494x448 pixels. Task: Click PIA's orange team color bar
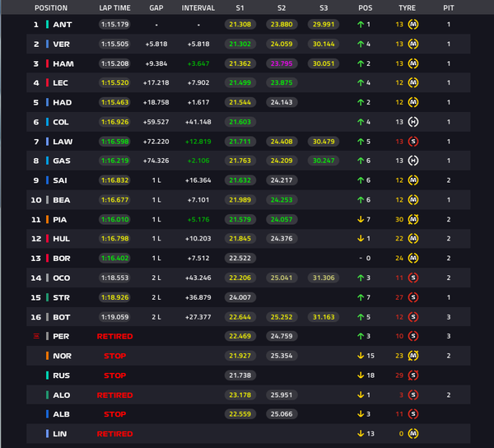point(47,219)
